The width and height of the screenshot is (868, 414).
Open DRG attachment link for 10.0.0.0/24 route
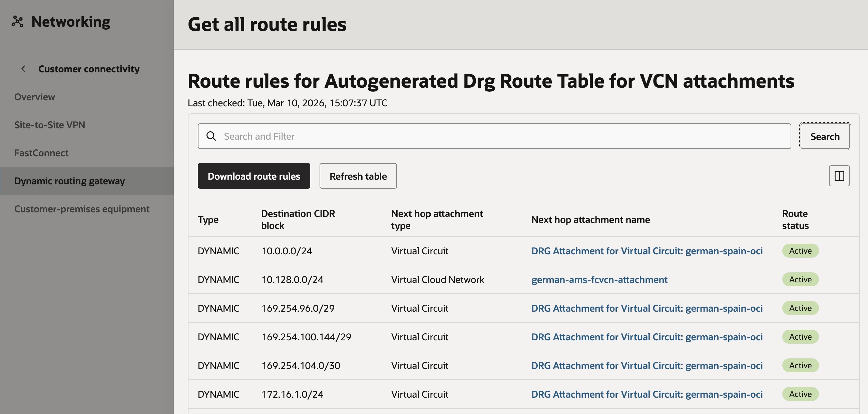(647, 250)
